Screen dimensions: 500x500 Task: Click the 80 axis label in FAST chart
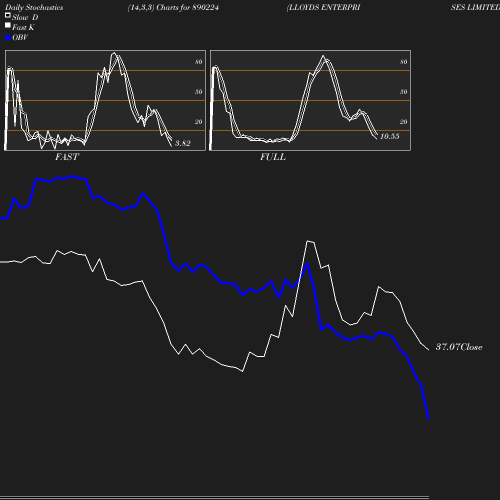(199, 62)
